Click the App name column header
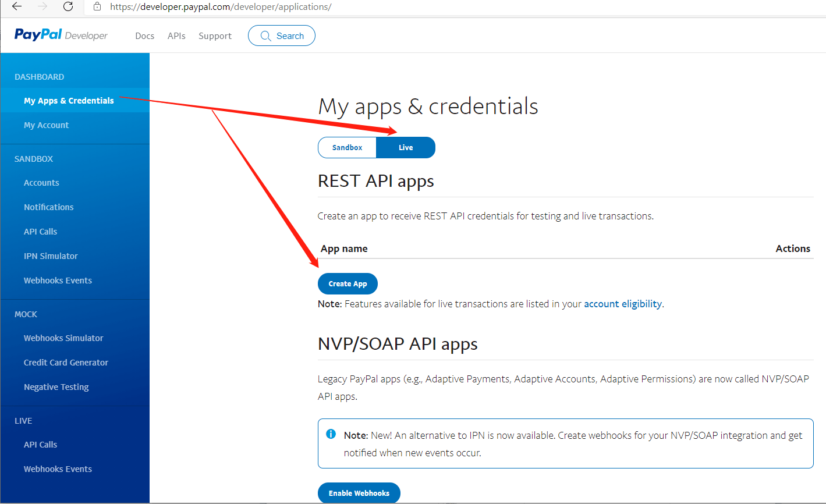 point(344,249)
